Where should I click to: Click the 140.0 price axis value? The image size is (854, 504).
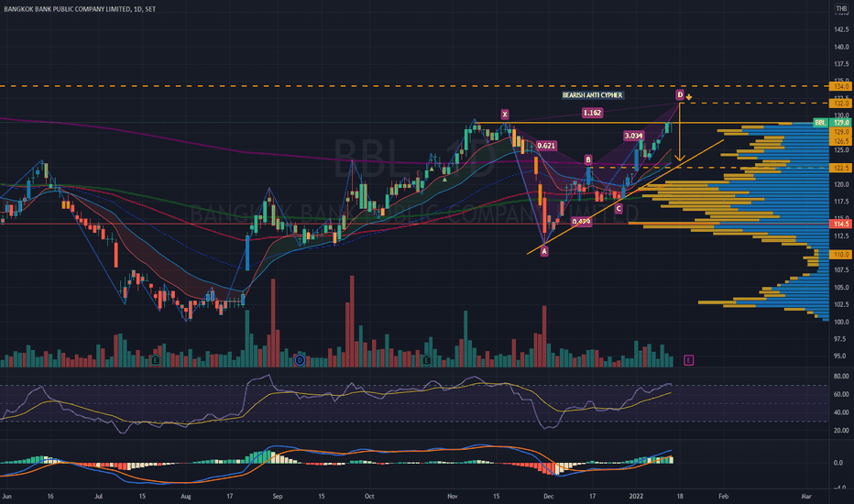pyautogui.click(x=841, y=47)
